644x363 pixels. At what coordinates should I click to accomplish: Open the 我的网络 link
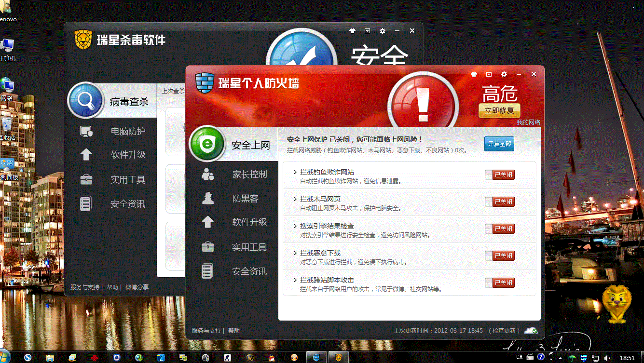coord(529,122)
